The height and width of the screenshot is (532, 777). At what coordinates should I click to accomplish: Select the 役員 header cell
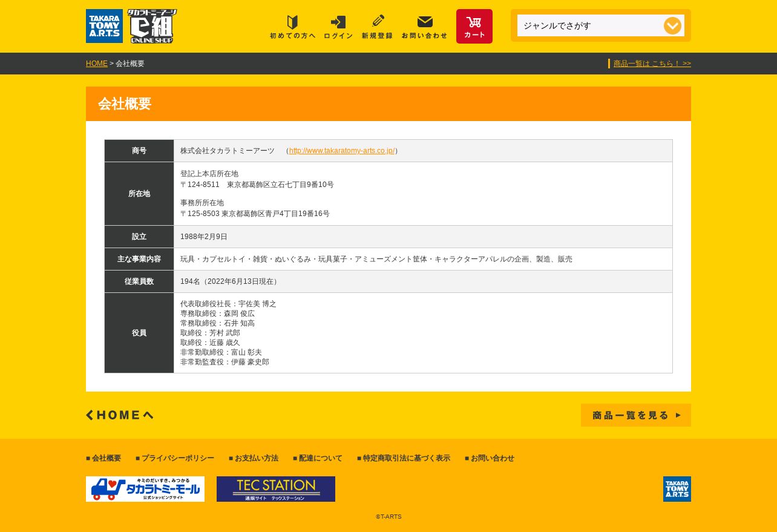pos(139,333)
